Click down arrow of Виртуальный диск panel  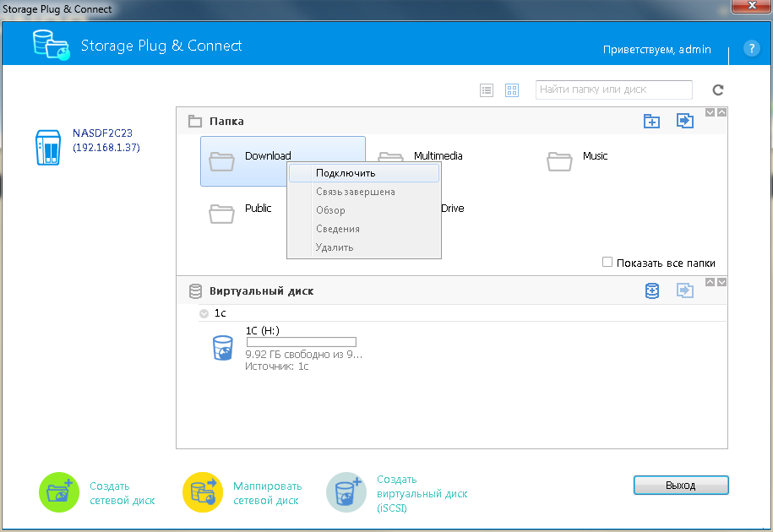click(x=721, y=282)
